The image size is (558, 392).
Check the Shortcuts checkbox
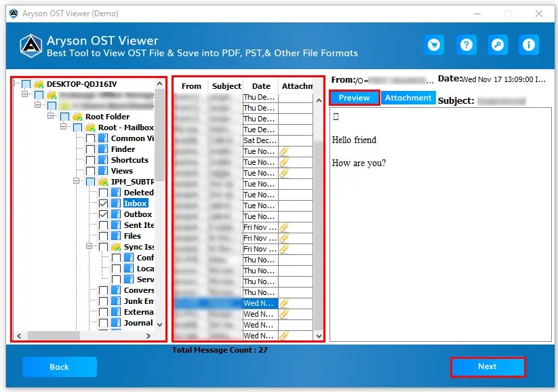[90, 160]
